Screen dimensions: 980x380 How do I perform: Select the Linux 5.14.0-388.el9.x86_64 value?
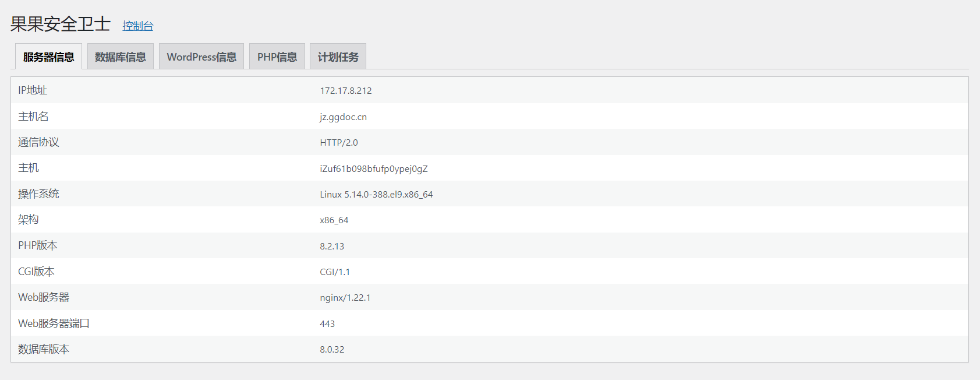[376, 195]
